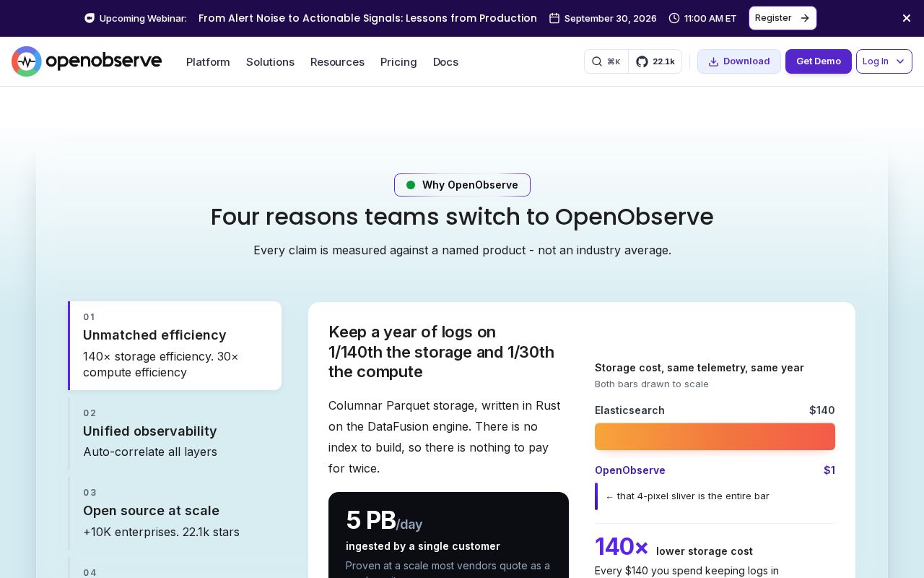This screenshot has width=924, height=578.
Task: Click 'September 30, 2026' date text
Action: coord(611,18)
